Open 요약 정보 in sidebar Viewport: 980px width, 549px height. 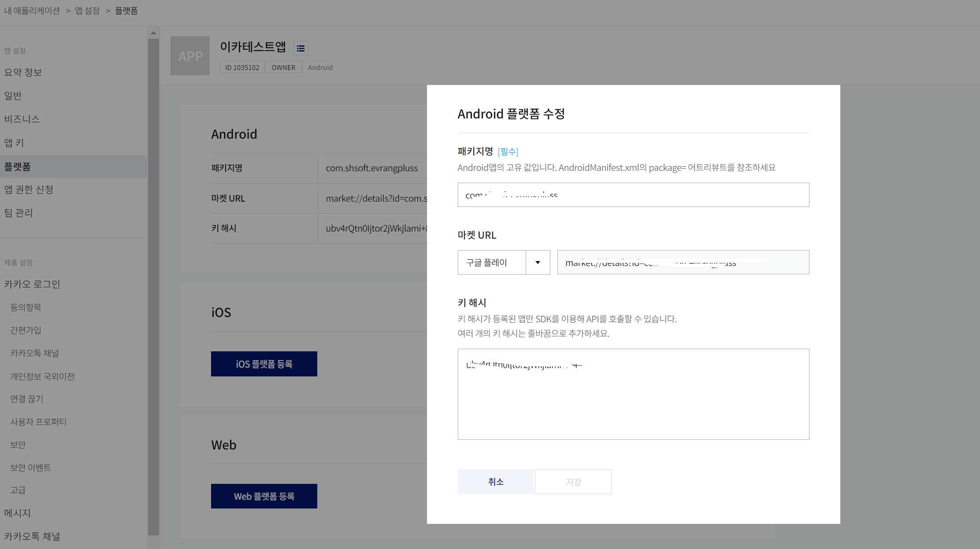[23, 72]
